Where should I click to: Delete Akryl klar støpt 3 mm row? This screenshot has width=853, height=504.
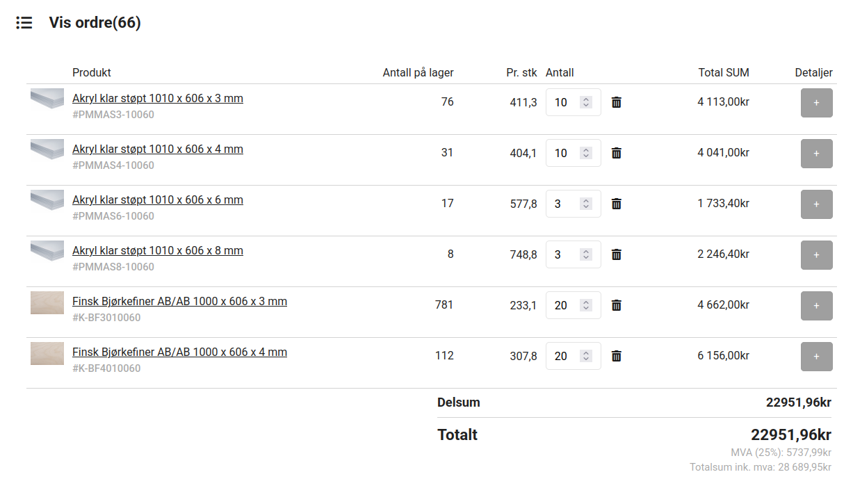tap(616, 102)
